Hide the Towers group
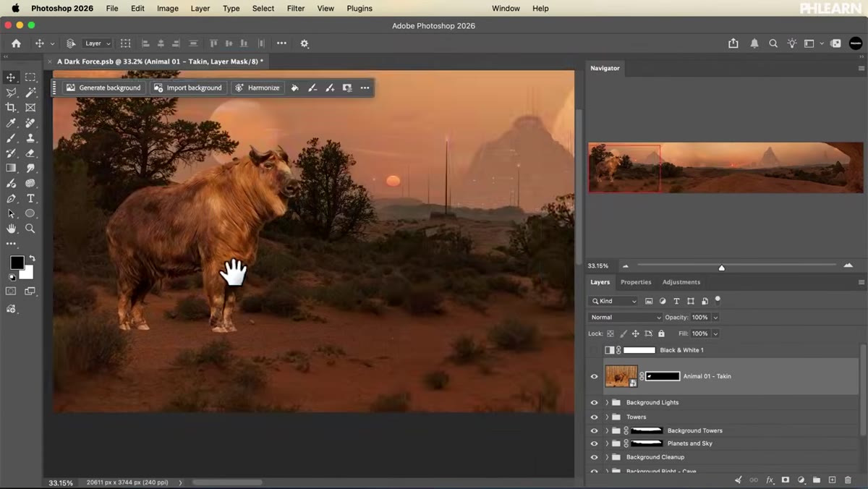Image resolution: width=868 pixels, height=489 pixels. [595, 417]
